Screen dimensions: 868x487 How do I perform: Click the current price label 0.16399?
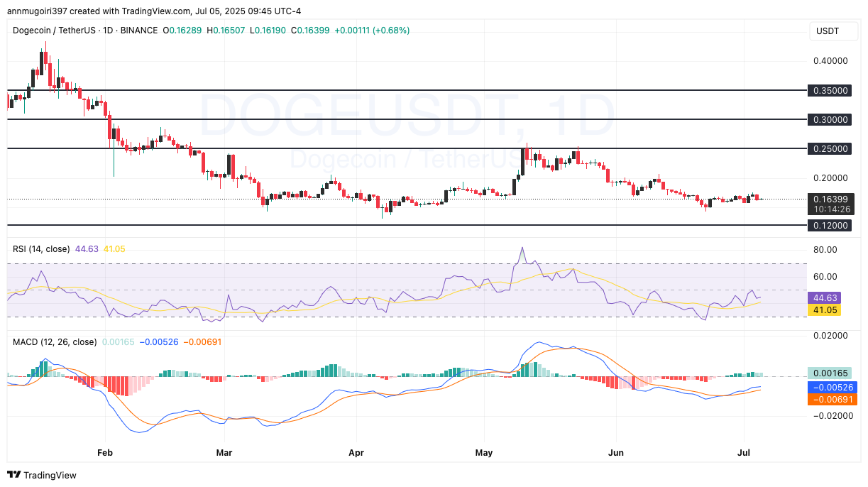click(x=830, y=200)
